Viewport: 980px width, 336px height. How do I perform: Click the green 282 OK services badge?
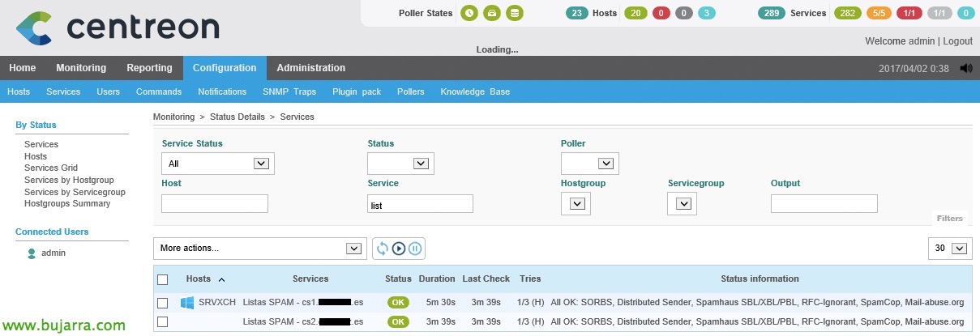pos(849,13)
